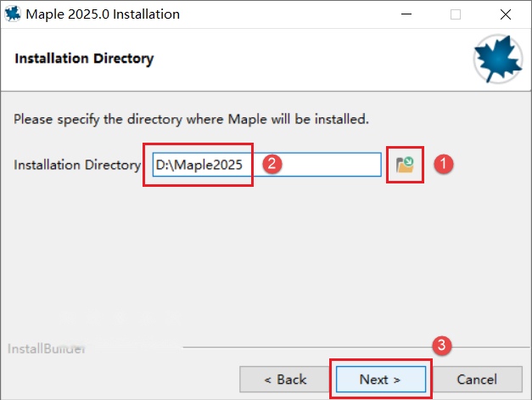Close the Maple 2025.0 Installation window
This screenshot has width=532, height=400.
pos(506,14)
